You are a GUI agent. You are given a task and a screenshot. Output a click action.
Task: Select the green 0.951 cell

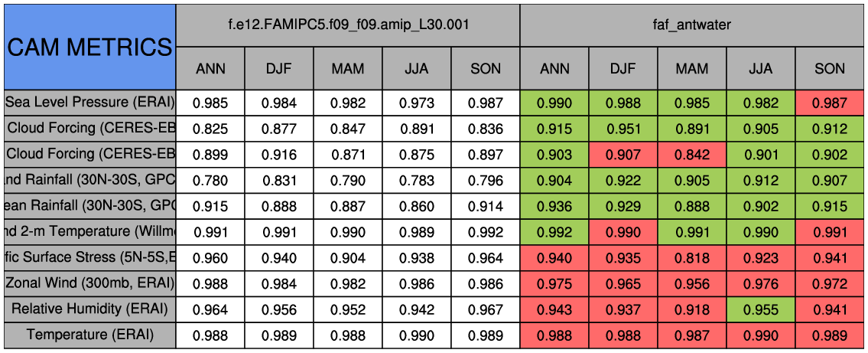click(x=623, y=129)
